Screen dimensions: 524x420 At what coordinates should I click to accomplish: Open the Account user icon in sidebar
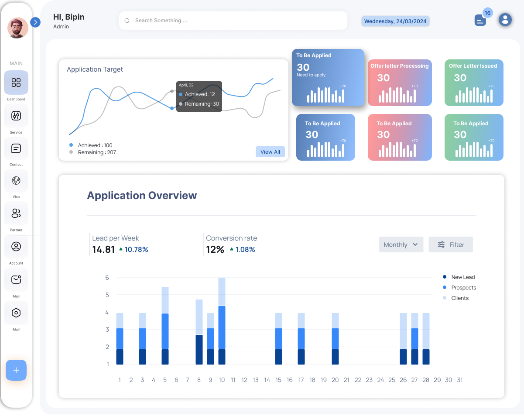coord(16,247)
